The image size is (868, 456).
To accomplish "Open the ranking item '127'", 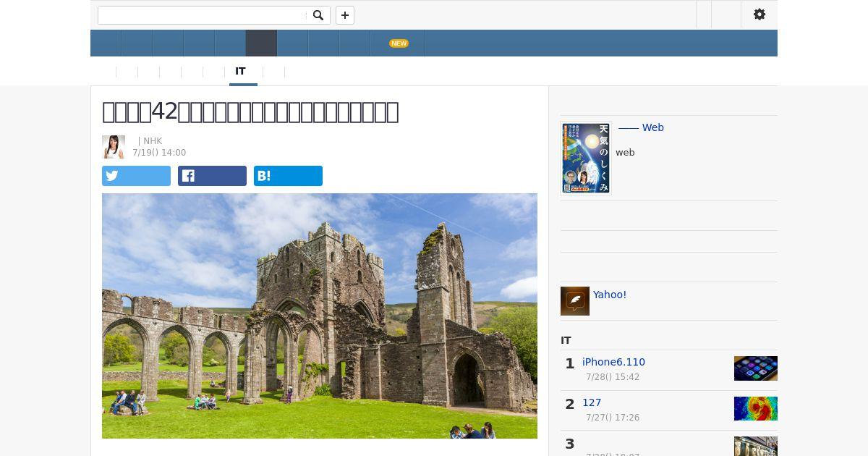I will (x=592, y=402).
